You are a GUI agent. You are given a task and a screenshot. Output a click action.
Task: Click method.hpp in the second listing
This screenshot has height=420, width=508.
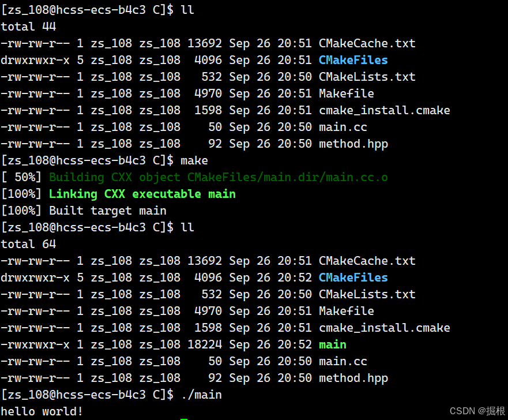353,378
